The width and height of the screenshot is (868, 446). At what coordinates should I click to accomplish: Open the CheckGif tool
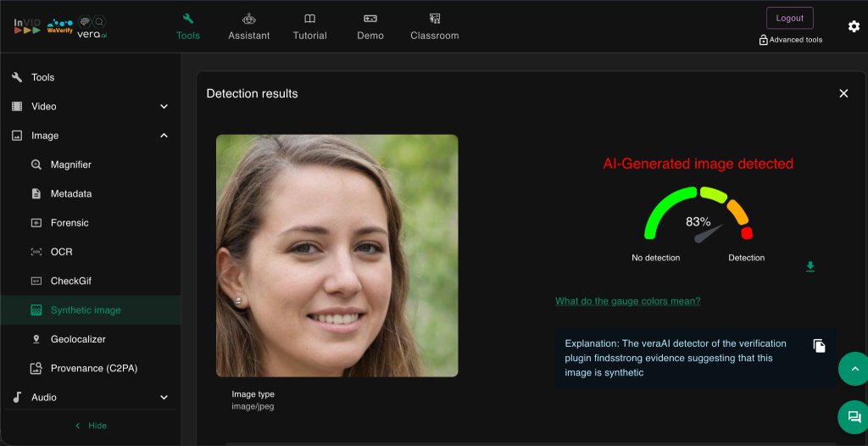point(71,281)
